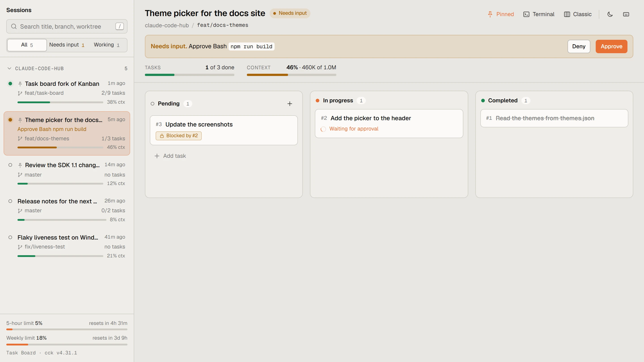Screen dimensions: 644x362
Task: Click the Classic layout columns icon
Action: pyautogui.click(x=567, y=14)
